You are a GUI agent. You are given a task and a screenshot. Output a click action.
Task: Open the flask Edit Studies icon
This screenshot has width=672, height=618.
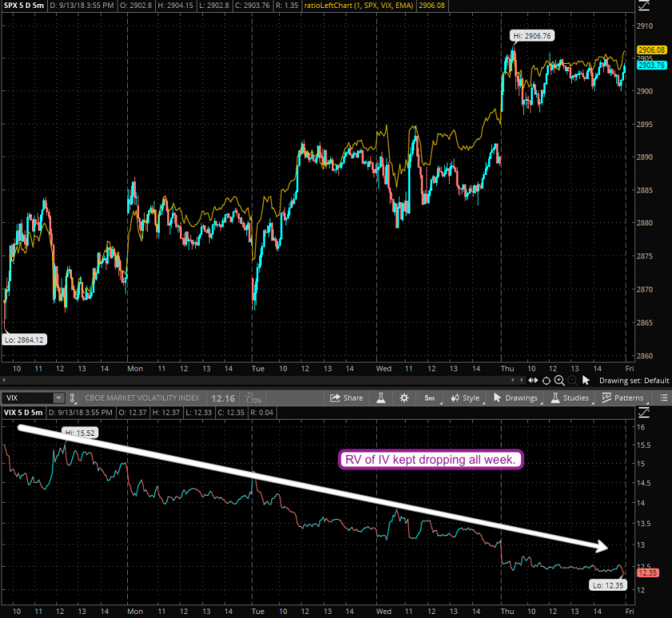pyautogui.click(x=381, y=397)
